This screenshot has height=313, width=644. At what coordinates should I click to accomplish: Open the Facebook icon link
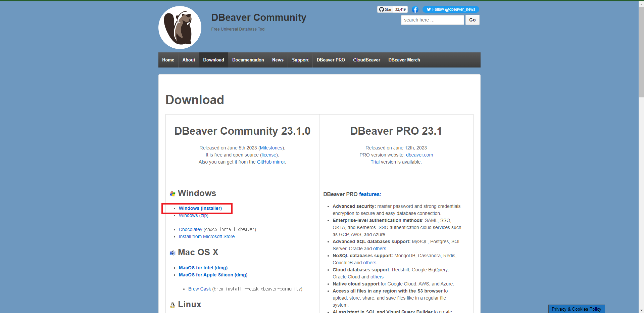coord(415,10)
